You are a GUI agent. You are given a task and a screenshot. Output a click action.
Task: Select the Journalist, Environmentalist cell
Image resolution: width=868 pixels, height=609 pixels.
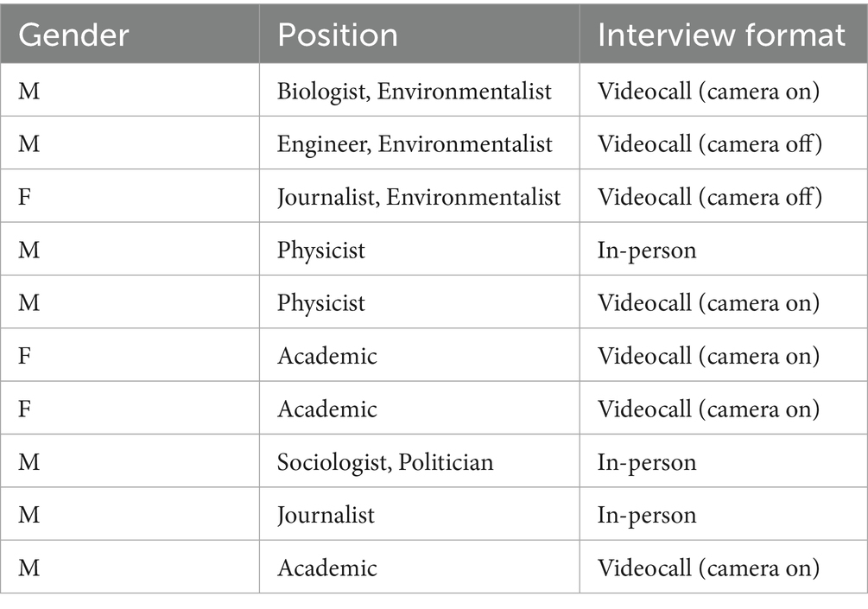coord(419,197)
